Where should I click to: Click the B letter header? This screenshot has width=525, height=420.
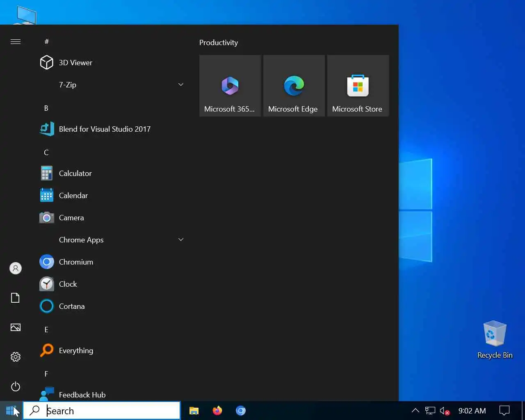[x=46, y=108]
